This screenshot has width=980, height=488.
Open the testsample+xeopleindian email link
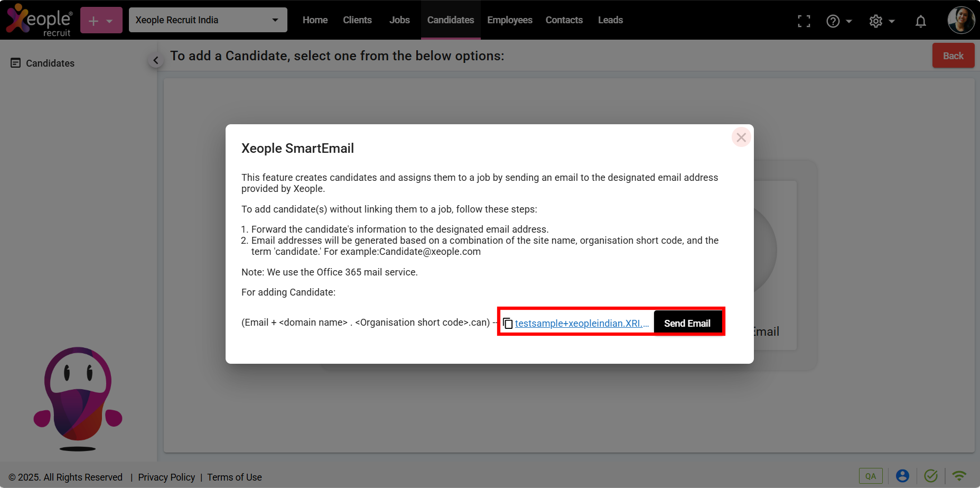point(581,324)
